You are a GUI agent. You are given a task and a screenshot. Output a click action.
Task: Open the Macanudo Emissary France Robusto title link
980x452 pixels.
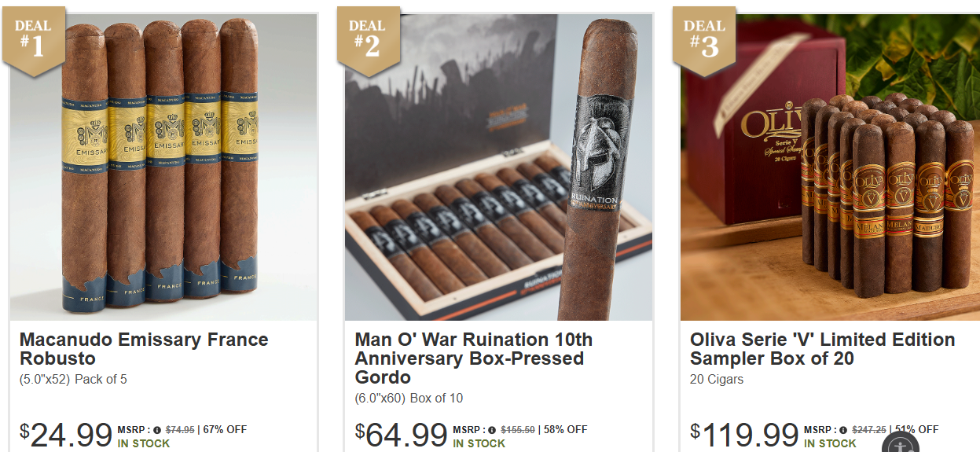[144, 349]
